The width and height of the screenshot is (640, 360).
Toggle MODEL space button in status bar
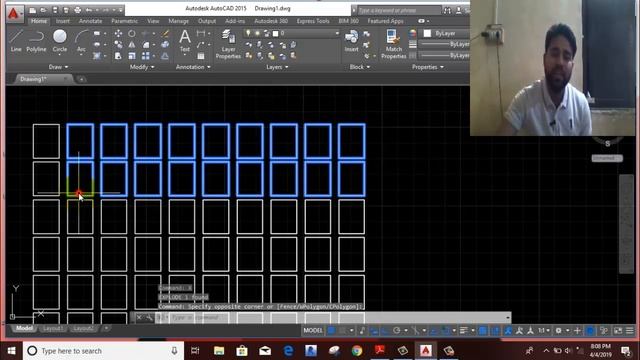[313, 331]
